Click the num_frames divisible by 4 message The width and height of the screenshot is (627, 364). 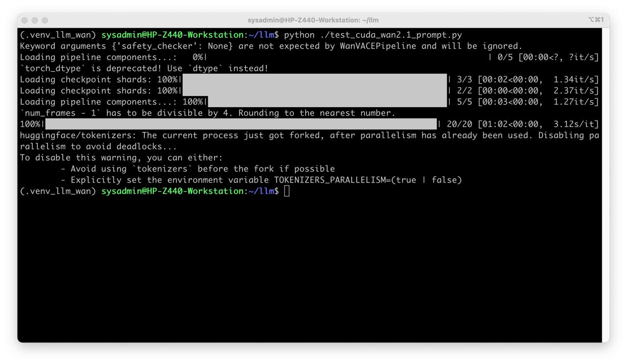point(208,113)
